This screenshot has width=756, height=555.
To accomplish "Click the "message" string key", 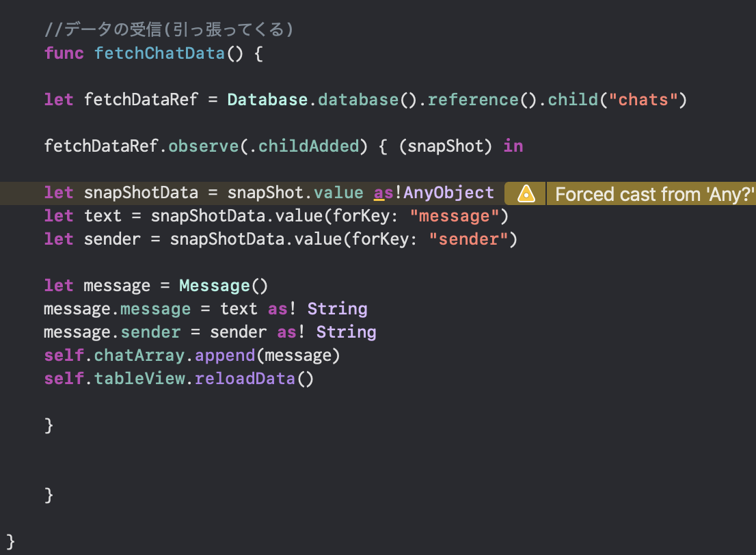I will [454, 216].
